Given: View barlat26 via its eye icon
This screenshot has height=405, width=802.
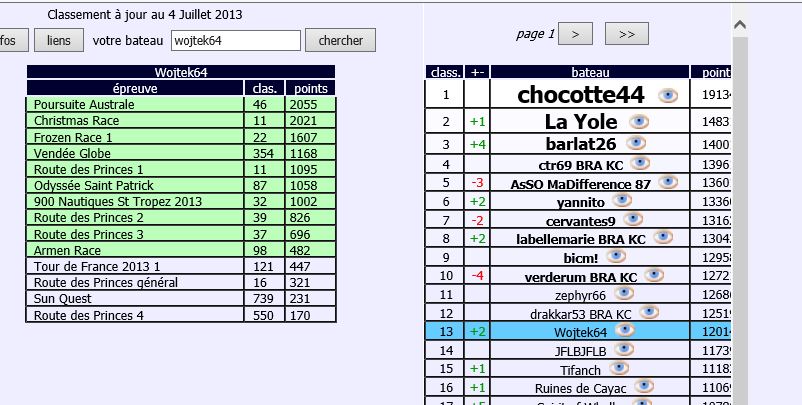Looking at the screenshot, I should tap(636, 143).
